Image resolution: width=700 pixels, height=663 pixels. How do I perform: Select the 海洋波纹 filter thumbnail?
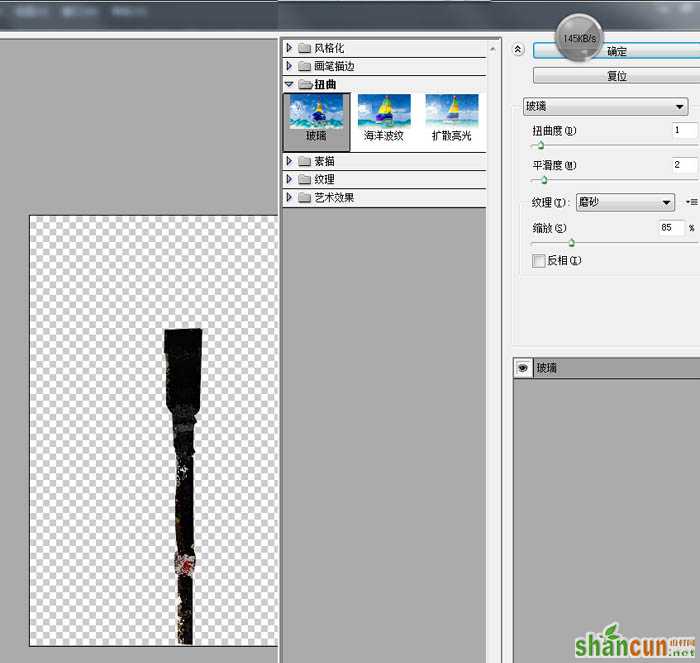pyautogui.click(x=384, y=118)
